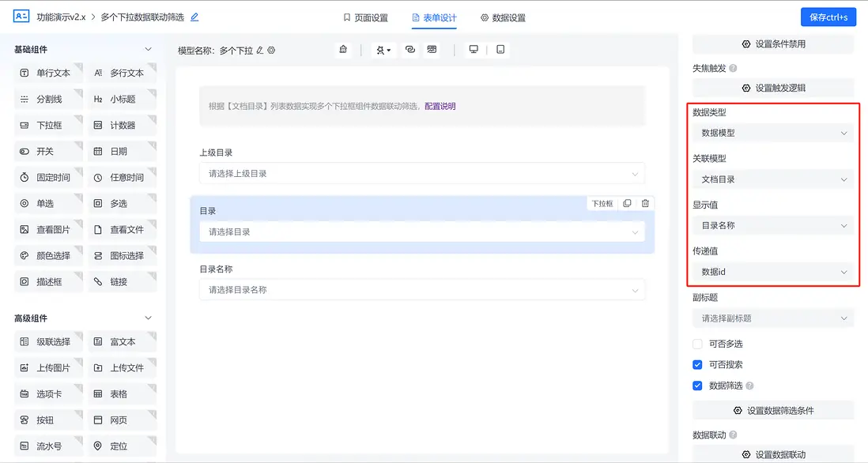Copy the selected 目录 dropdown component

[628, 203]
